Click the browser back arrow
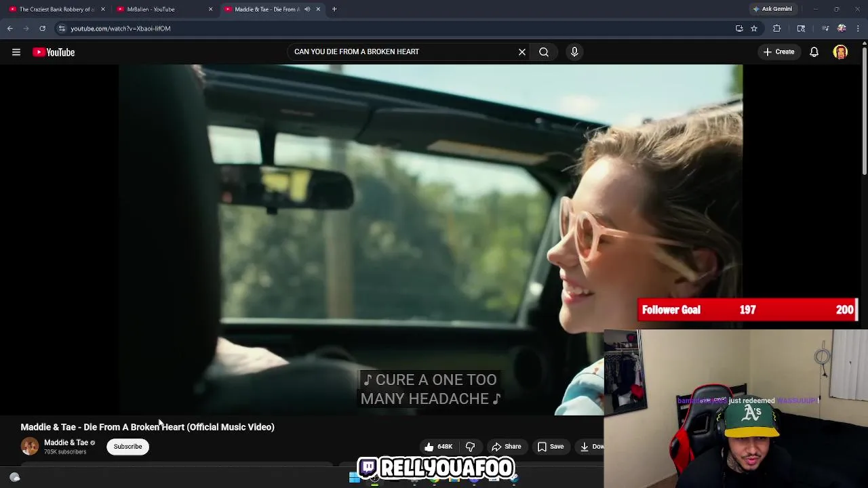 click(10, 28)
